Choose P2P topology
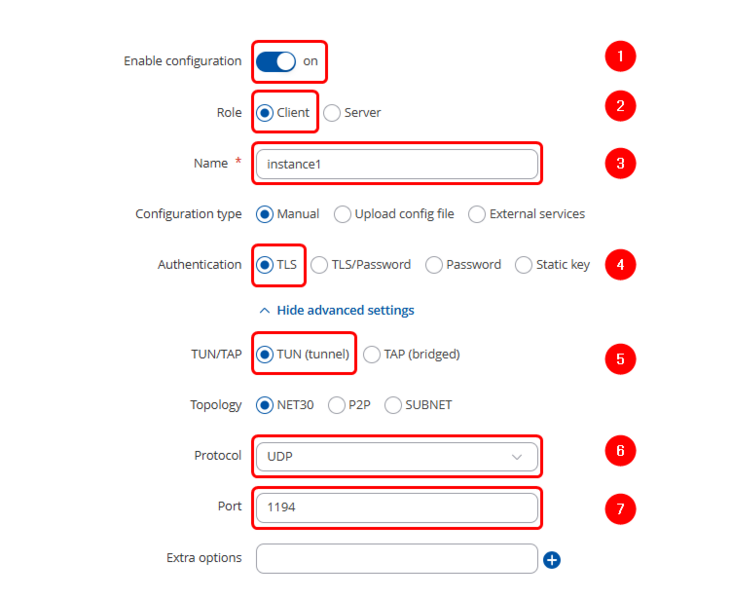Viewport: 731px width, 600px height. 330,405
